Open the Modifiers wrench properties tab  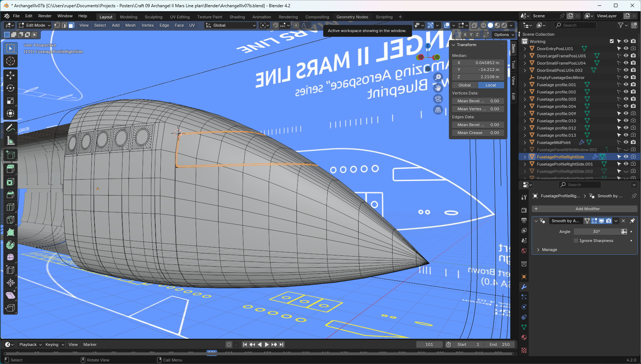click(524, 287)
